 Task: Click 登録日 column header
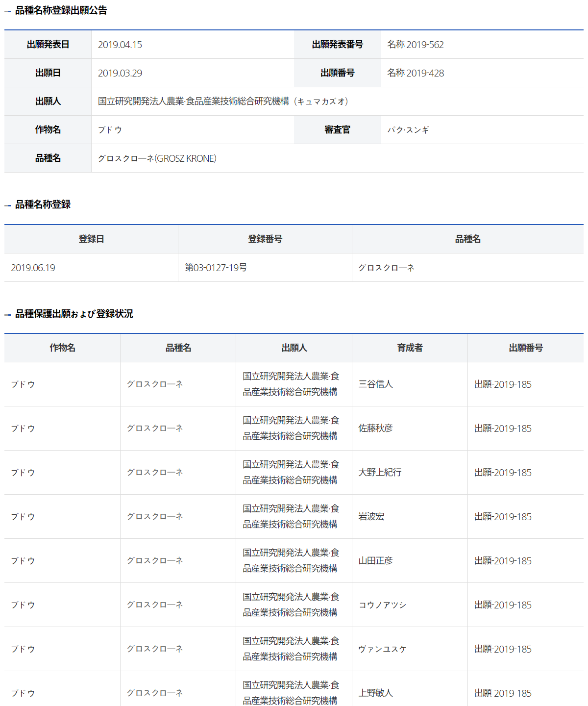(x=91, y=239)
